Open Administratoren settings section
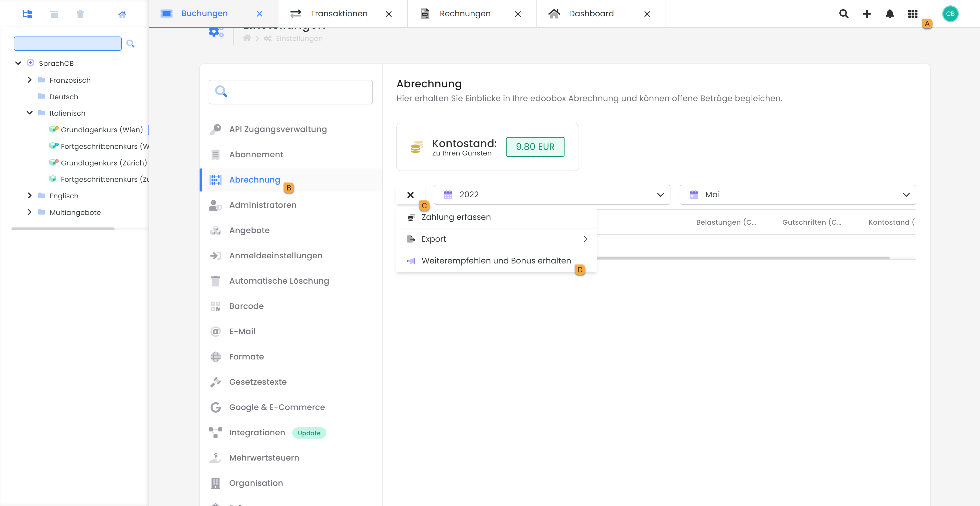The width and height of the screenshot is (980, 506). pos(263,205)
